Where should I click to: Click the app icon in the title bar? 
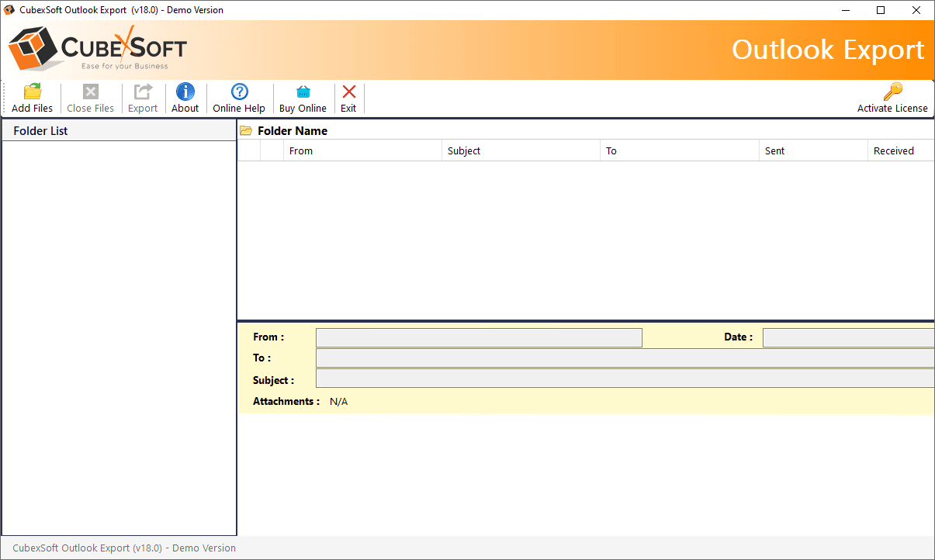coord(9,10)
